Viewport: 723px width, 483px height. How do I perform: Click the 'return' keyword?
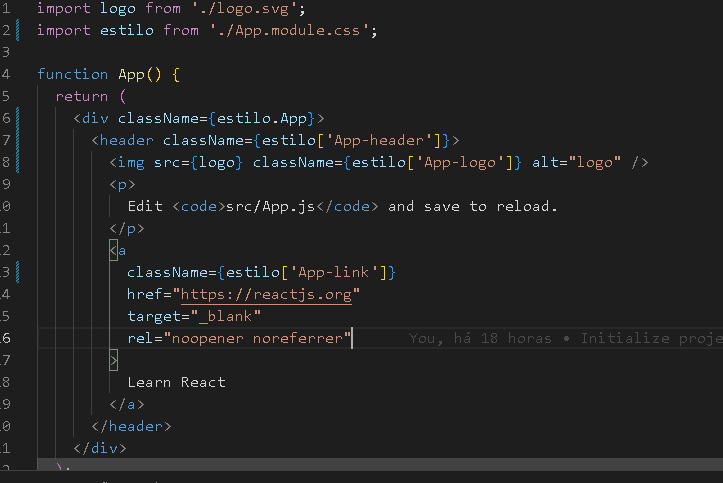pyautogui.click(x=82, y=96)
